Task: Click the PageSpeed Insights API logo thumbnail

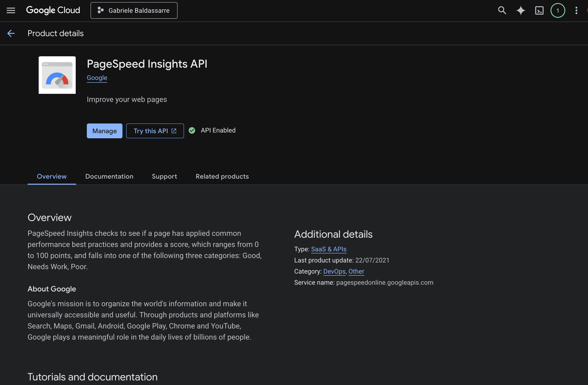Action: point(57,75)
